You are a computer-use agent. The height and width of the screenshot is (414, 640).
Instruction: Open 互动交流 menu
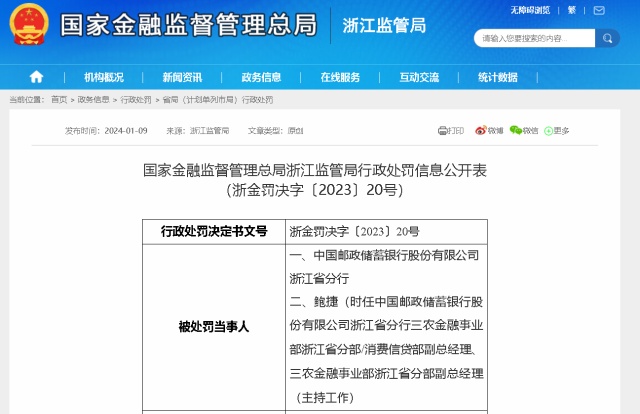[x=419, y=77]
